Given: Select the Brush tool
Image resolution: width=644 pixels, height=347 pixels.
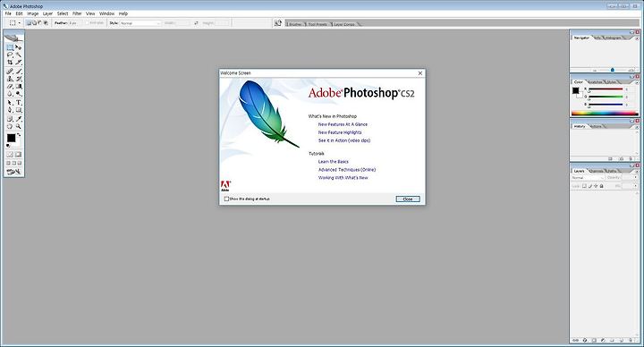Looking at the screenshot, I should pos(18,72).
